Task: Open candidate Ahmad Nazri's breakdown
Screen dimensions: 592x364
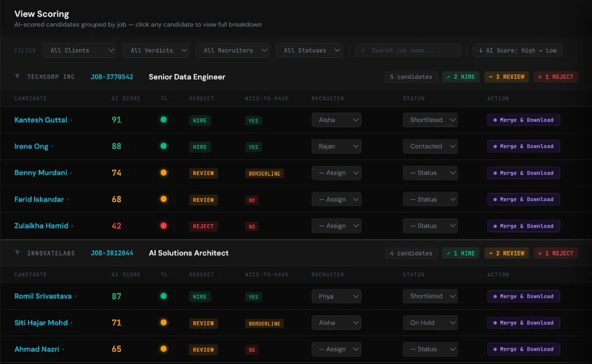Action: click(36, 350)
